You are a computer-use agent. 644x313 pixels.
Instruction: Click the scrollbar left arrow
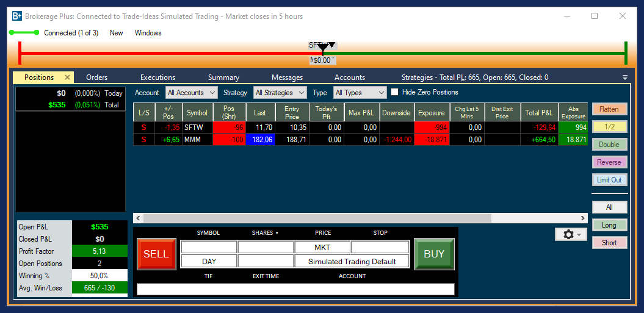pos(138,218)
